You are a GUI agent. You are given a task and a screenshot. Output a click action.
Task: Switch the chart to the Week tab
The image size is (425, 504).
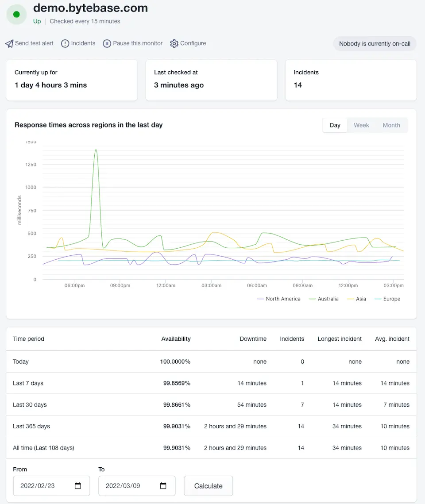361,125
